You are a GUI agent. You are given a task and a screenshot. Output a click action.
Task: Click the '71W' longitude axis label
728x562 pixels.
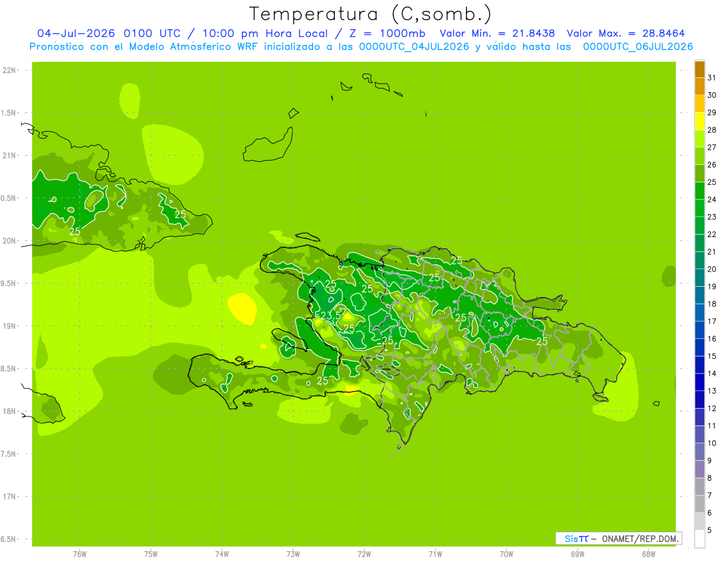pos(435,554)
